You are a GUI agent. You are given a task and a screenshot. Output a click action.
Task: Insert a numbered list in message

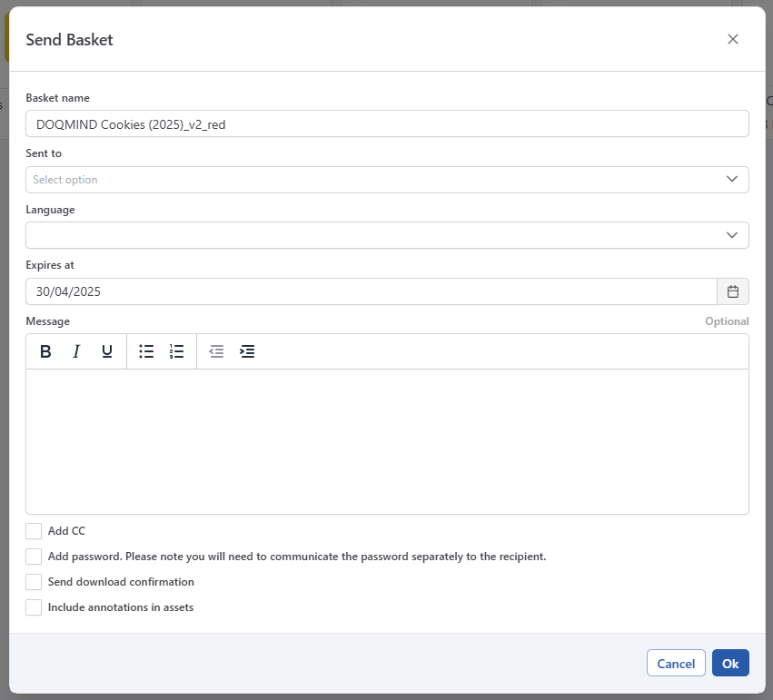coord(176,351)
